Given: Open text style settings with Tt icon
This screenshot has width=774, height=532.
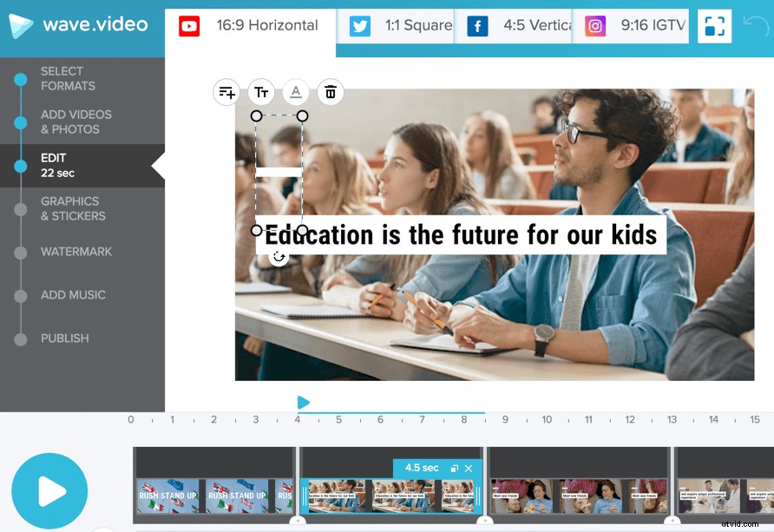Looking at the screenshot, I should 261,92.
